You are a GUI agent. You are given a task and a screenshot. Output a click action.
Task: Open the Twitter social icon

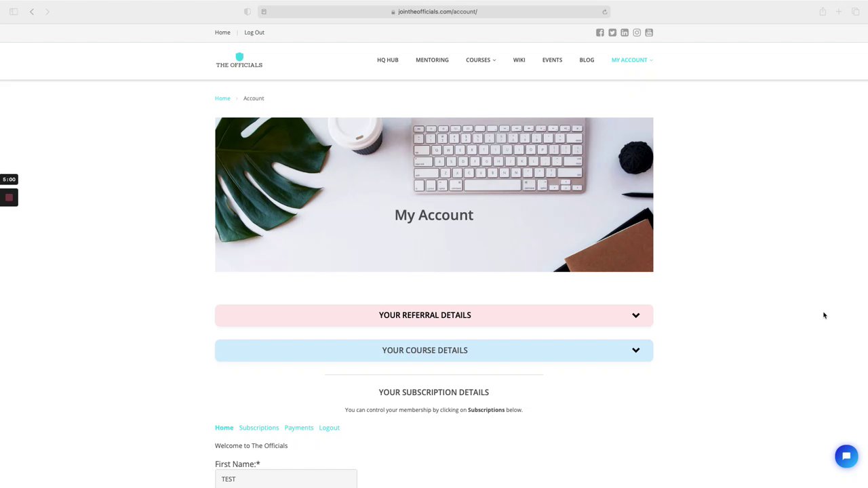[x=612, y=33]
